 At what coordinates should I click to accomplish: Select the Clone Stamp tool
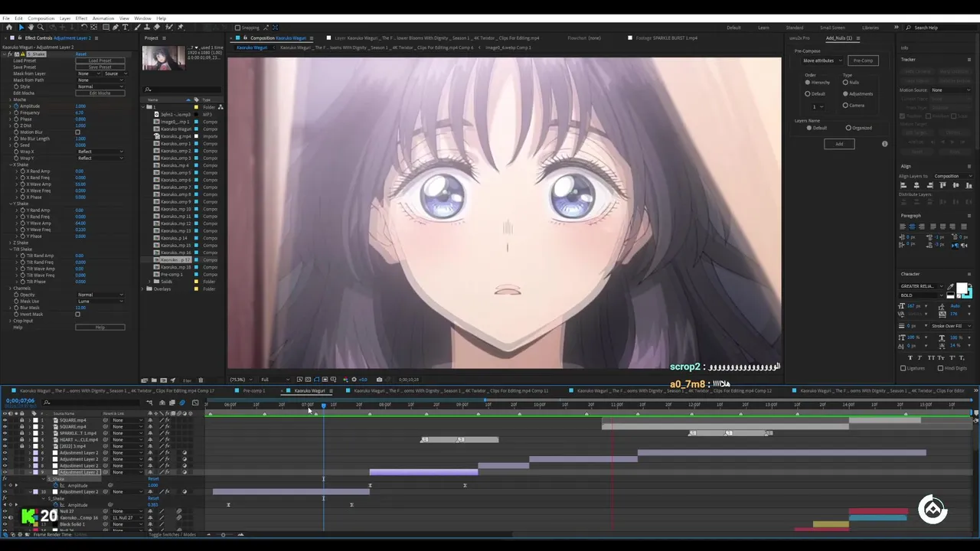coord(147,28)
